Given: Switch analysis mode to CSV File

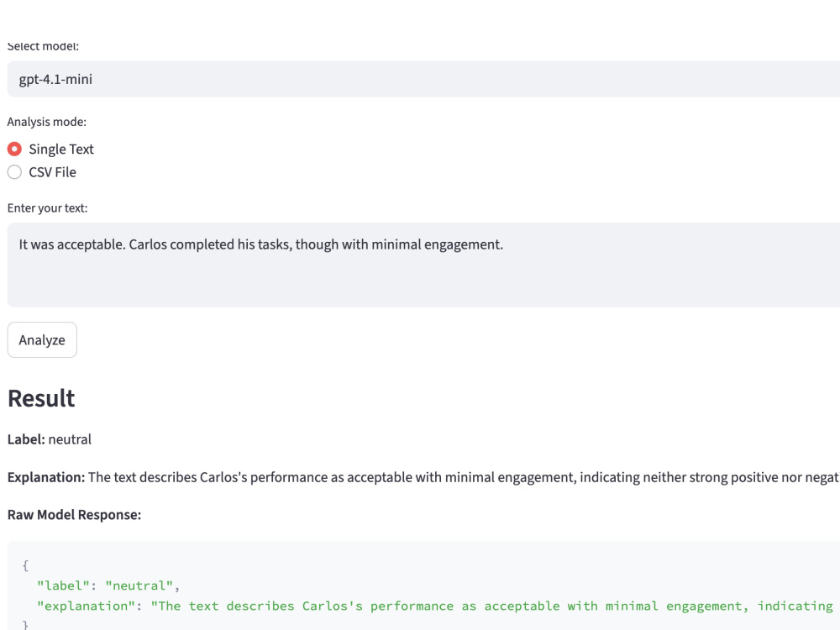Looking at the screenshot, I should pos(13,171).
